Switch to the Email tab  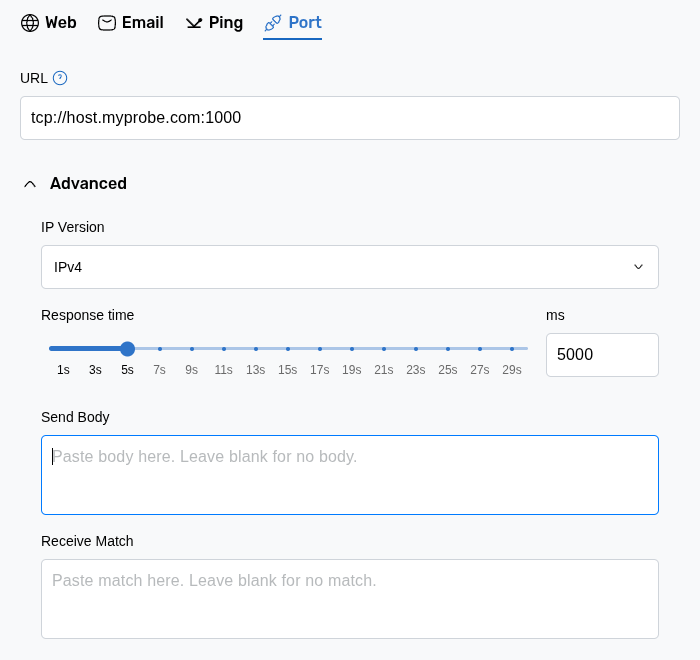pyautogui.click(x=142, y=23)
